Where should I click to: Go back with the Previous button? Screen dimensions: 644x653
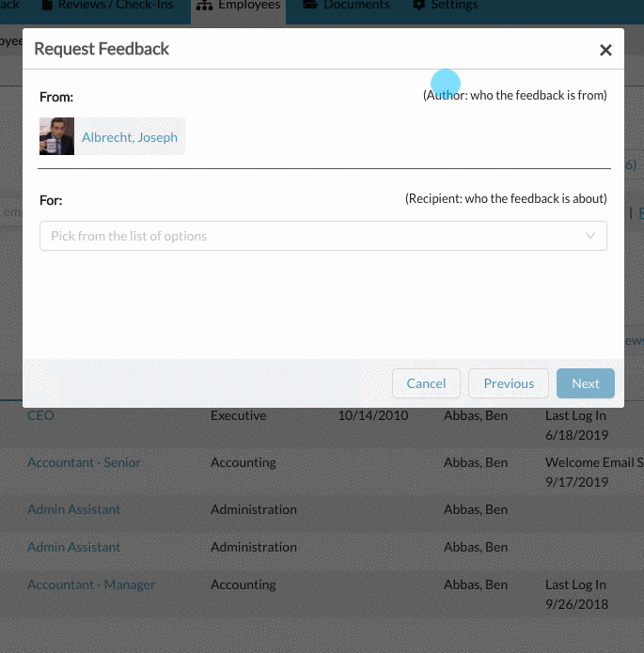click(509, 383)
